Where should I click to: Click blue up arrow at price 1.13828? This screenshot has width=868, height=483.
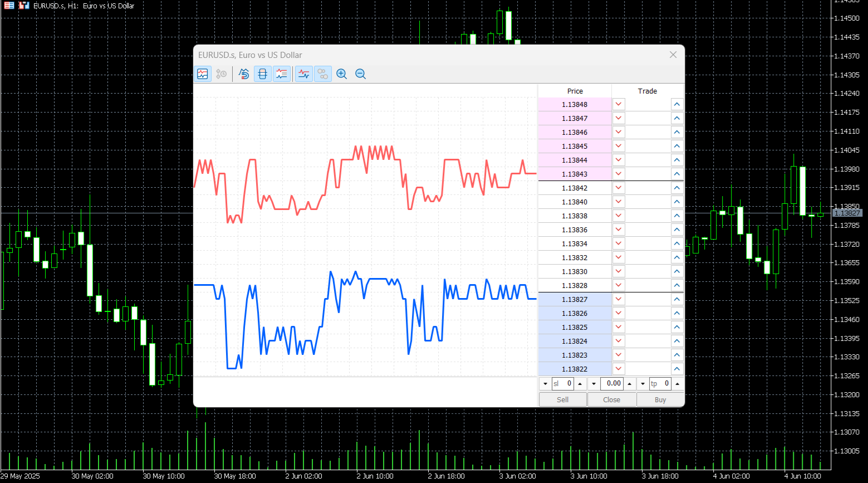tap(676, 285)
